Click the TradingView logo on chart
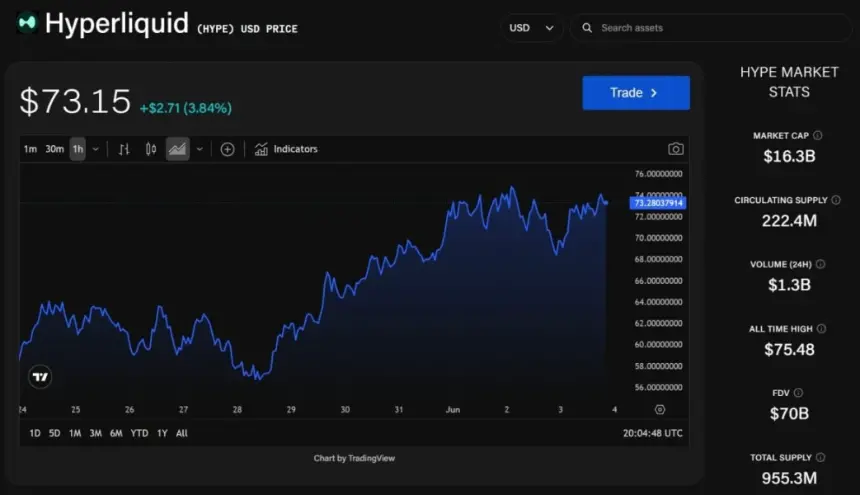This screenshot has height=495, width=860. click(40, 377)
